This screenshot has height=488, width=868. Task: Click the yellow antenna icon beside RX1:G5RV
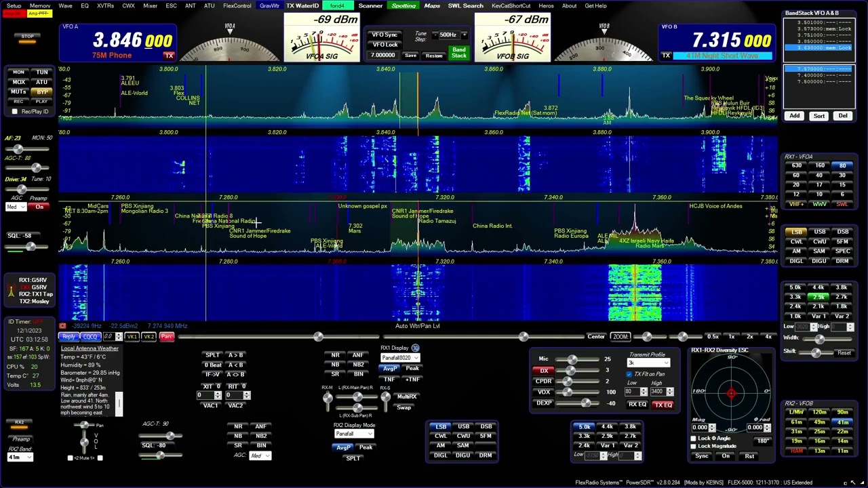(x=12, y=291)
